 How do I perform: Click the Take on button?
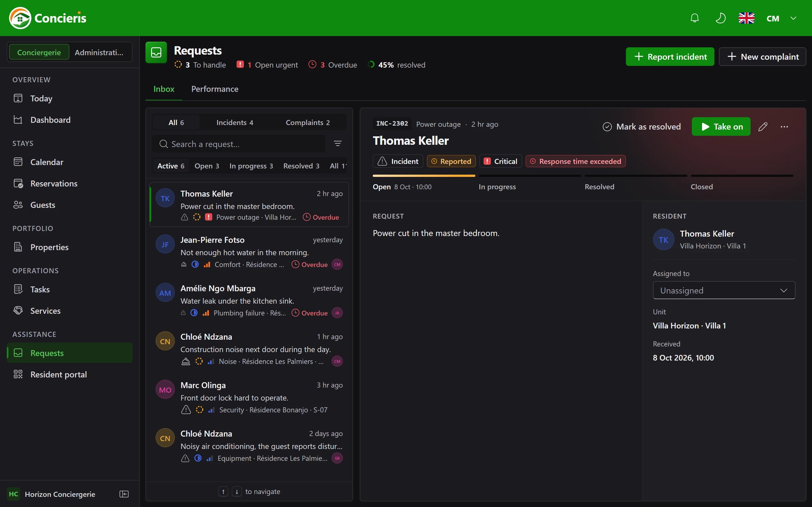[721, 126]
